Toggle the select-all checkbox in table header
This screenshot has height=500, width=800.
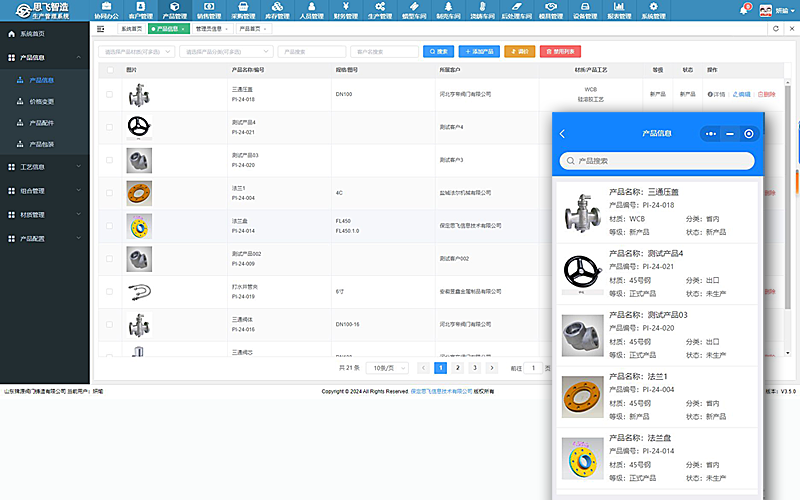109,70
